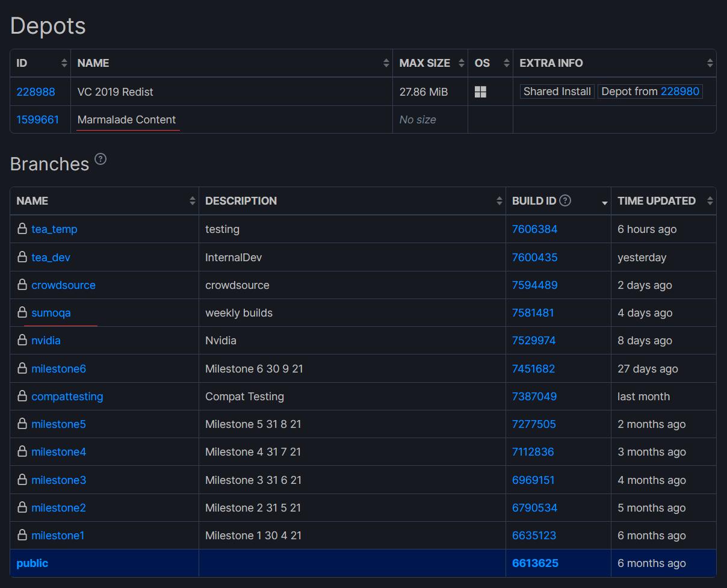The image size is (727, 588).
Task: Open the help icon next to Branches heading
Action: pyautogui.click(x=101, y=159)
